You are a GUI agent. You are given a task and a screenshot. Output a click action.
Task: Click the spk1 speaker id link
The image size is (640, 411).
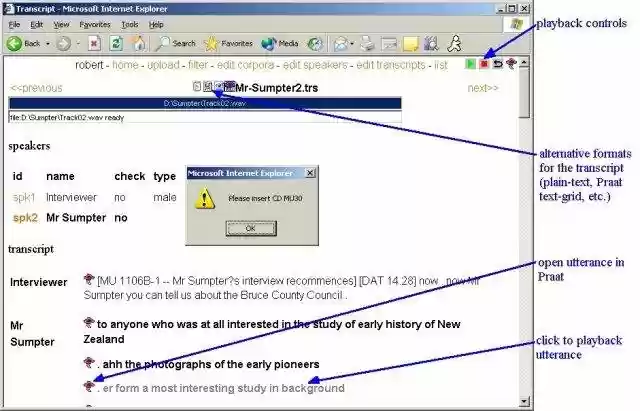[x=24, y=198]
